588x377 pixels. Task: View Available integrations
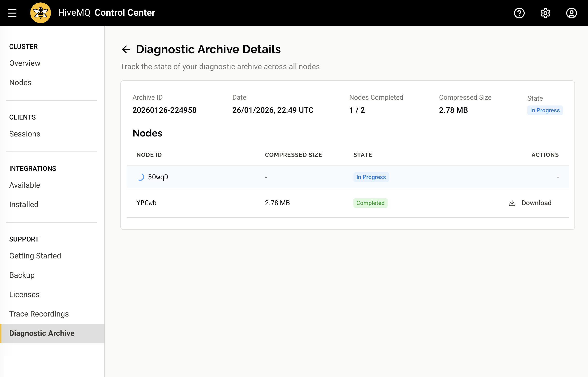25,185
